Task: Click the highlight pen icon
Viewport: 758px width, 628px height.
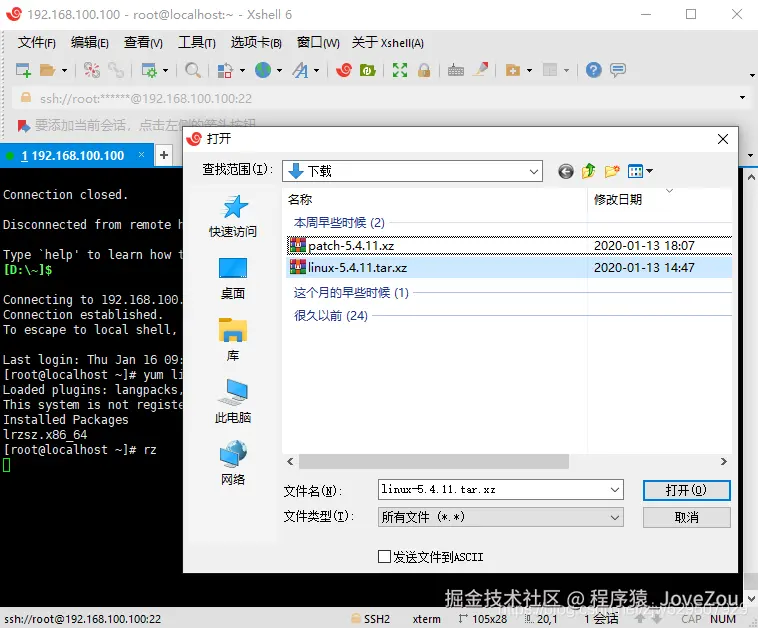Action: pos(481,71)
